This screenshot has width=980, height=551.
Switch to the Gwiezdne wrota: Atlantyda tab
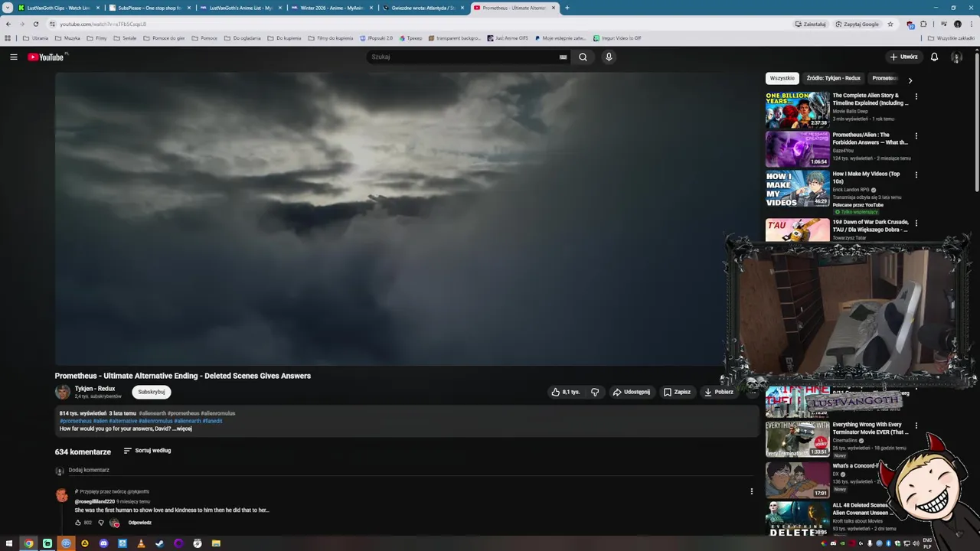pyautogui.click(x=423, y=8)
